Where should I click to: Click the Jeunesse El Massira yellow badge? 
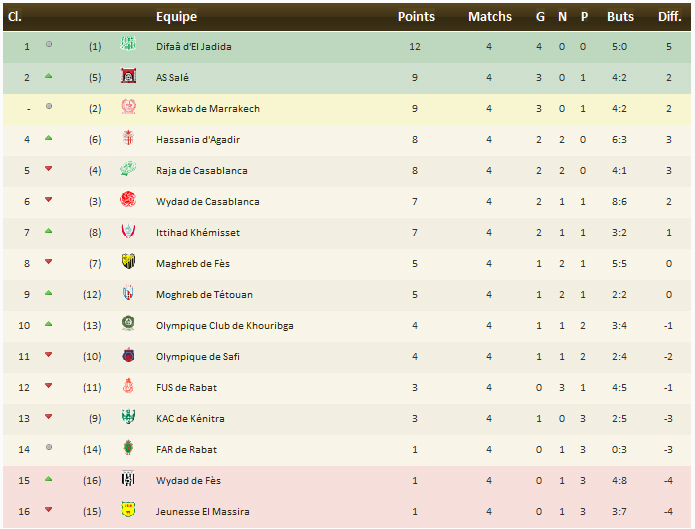[127, 510]
